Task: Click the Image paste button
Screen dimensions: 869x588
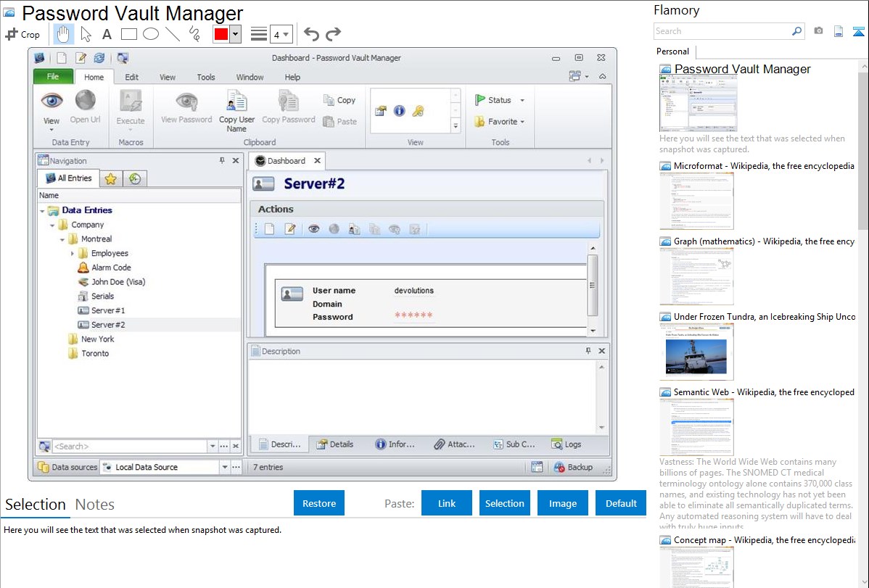Action: click(x=562, y=503)
